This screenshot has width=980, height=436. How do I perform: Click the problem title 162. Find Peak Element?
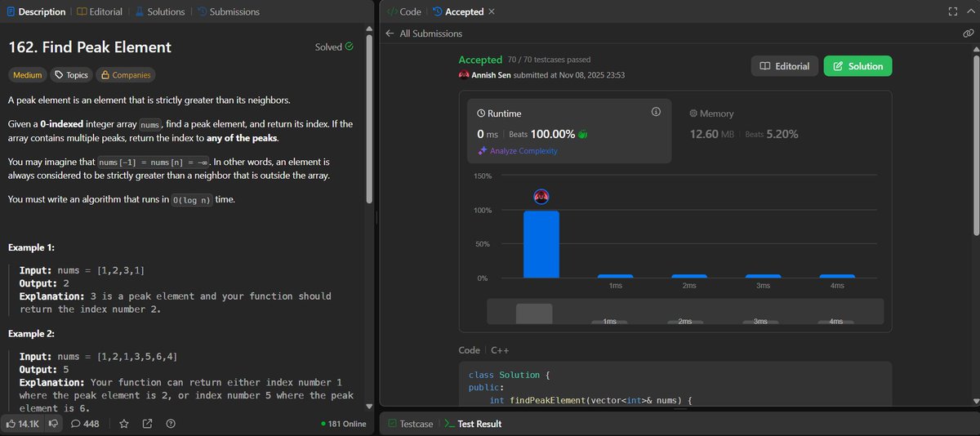pos(90,47)
